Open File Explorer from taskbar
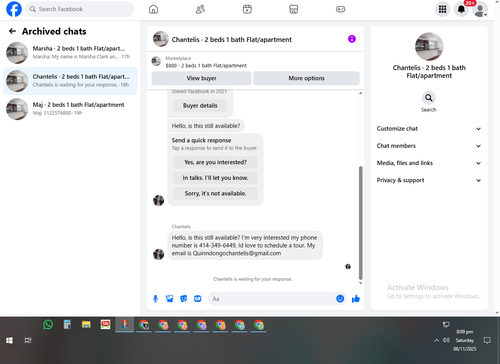The image size is (500, 364). click(86, 324)
